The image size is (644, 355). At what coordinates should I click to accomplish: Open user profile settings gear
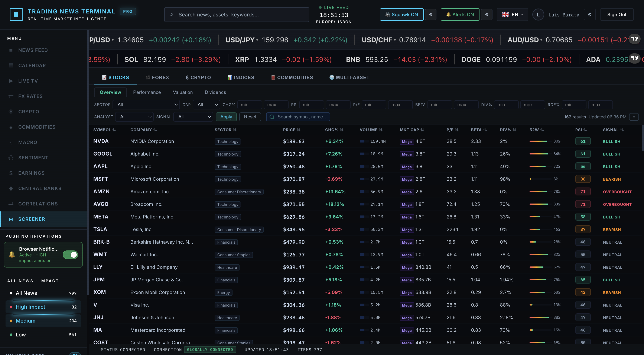click(x=590, y=15)
